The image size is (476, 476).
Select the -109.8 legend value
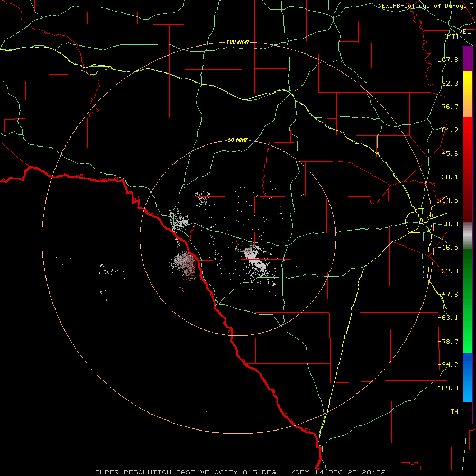tap(446, 388)
